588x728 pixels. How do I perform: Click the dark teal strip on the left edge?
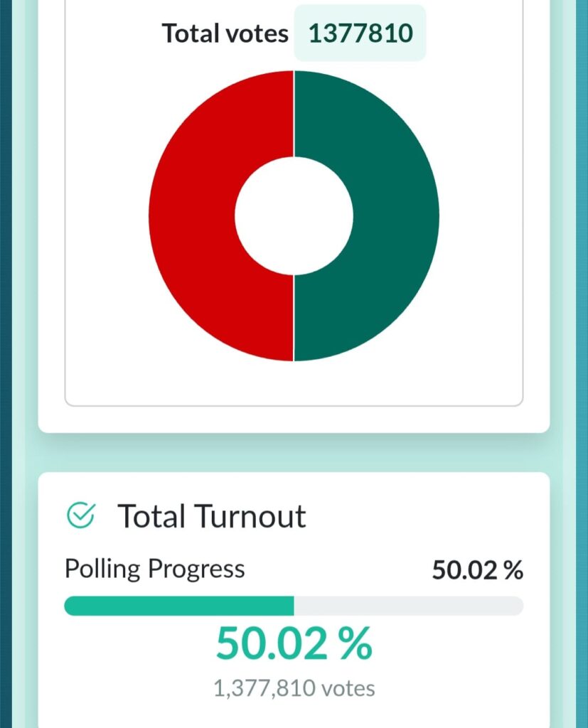6,355
